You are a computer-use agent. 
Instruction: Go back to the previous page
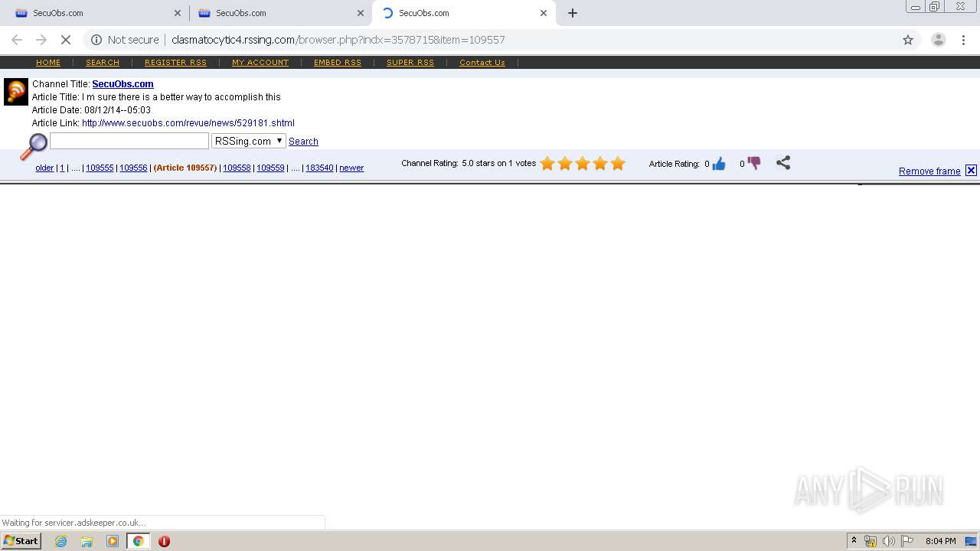tap(17, 40)
